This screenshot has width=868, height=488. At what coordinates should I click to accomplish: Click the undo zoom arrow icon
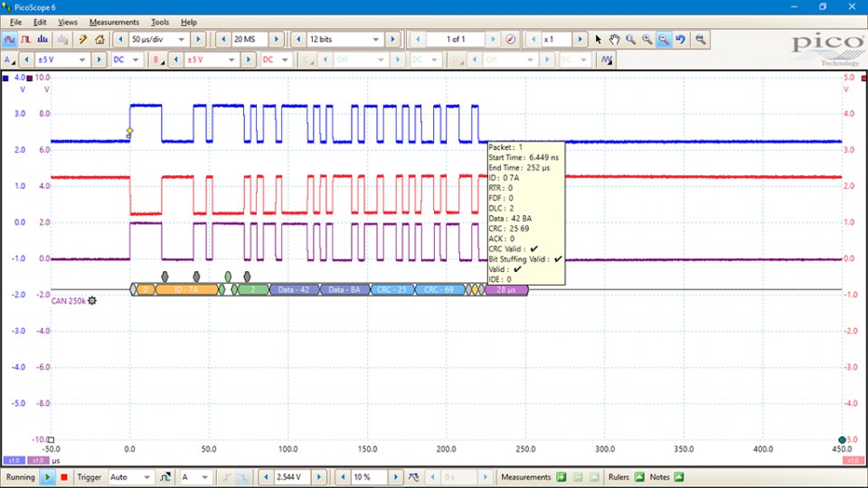(680, 40)
